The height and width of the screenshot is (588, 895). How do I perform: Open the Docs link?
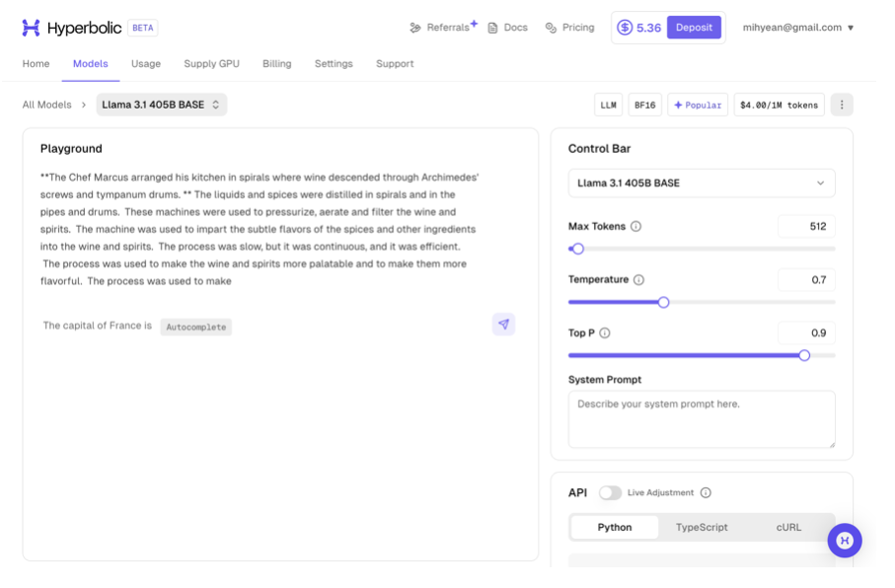[x=515, y=28]
